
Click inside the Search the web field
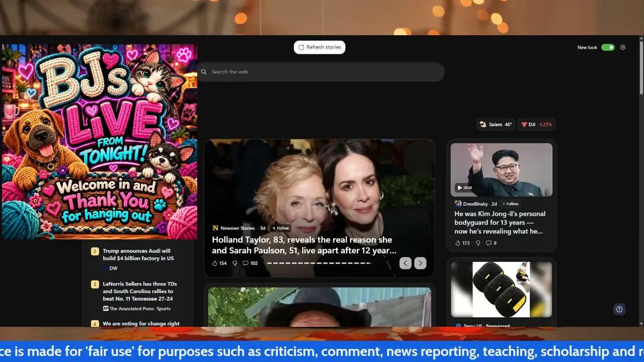pyautogui.click(x=321, y=72)
